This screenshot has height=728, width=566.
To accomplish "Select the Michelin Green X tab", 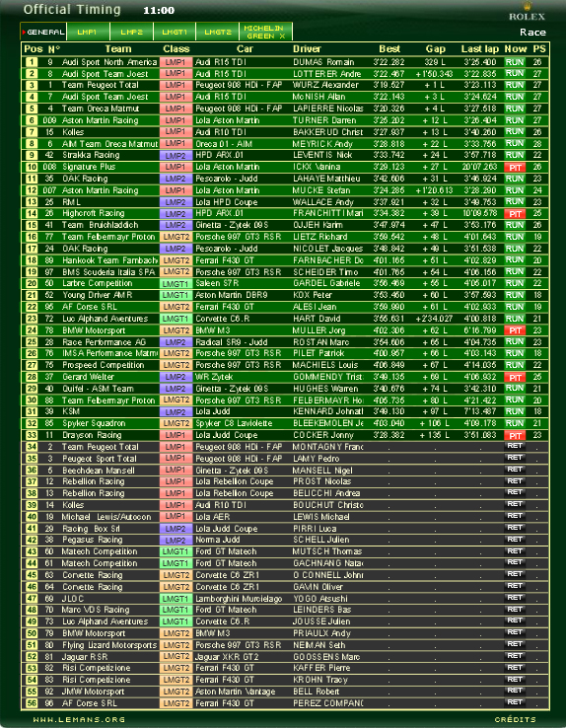I will [266, 32].
